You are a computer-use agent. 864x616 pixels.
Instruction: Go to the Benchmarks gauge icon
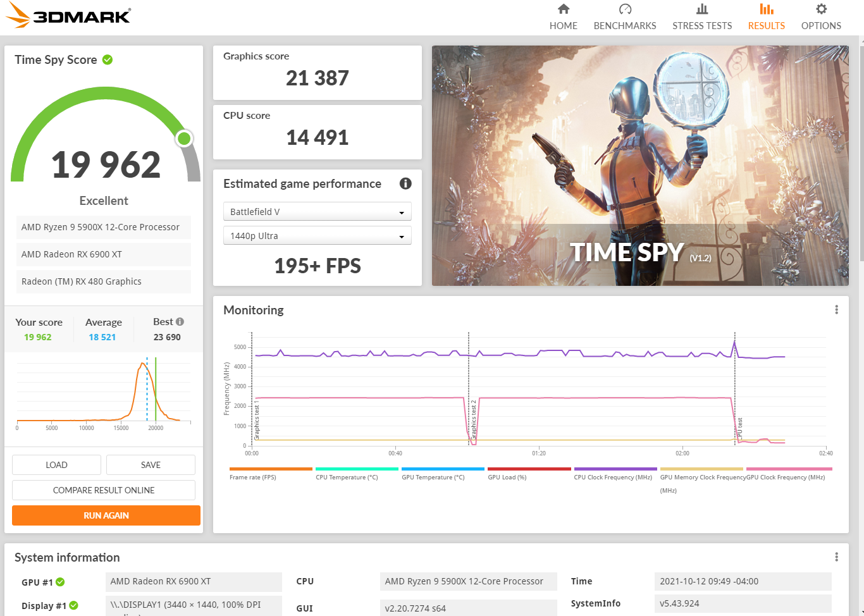pos(625,9)
